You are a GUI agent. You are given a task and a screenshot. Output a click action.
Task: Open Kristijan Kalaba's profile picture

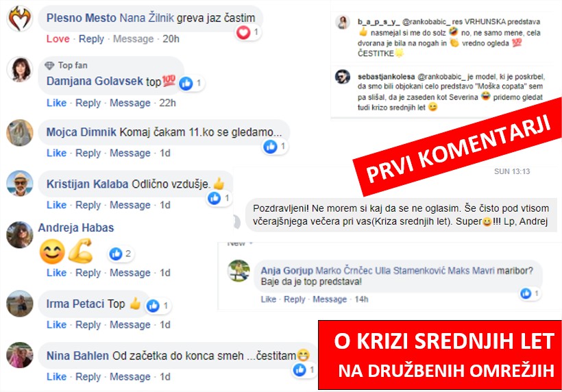[x=20, y=184]
